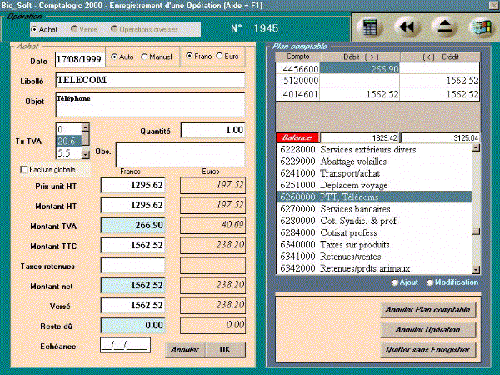Click the Annuler Plan comptable button
Screen dimensions: 500x375
click(428, 310)
